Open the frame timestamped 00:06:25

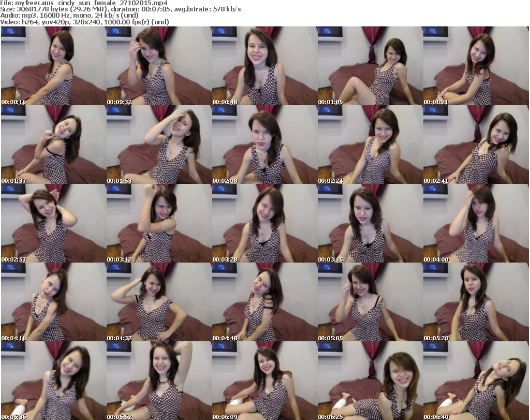370,381
